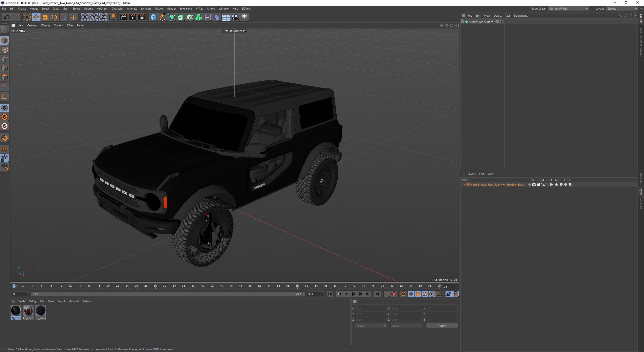The height and width of the screenshot is (352, 644).
Task: Open the World coordinate dropdown
Action: pos(371,326)
